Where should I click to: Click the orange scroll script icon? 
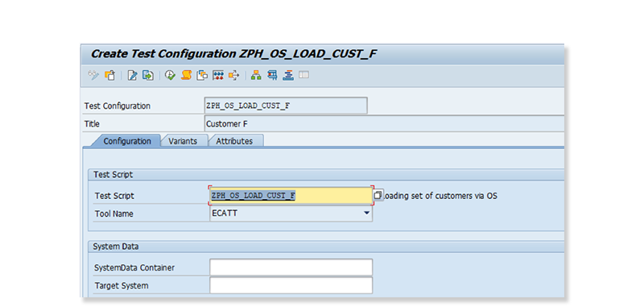[186, 75]
